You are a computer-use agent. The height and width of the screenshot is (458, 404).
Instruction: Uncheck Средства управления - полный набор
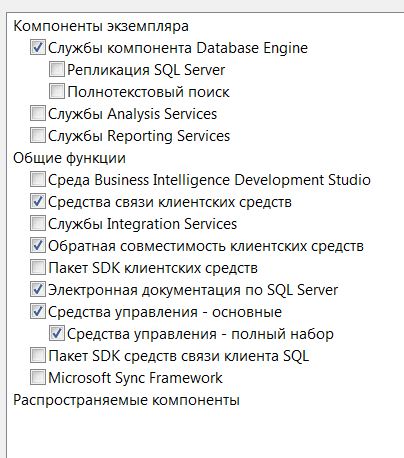tap(57, 333)
